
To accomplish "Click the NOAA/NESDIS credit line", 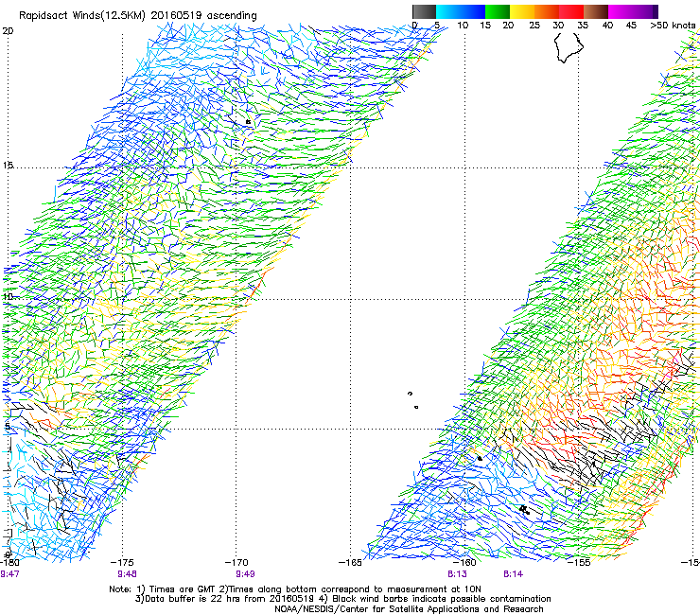I will coord(409,609).
